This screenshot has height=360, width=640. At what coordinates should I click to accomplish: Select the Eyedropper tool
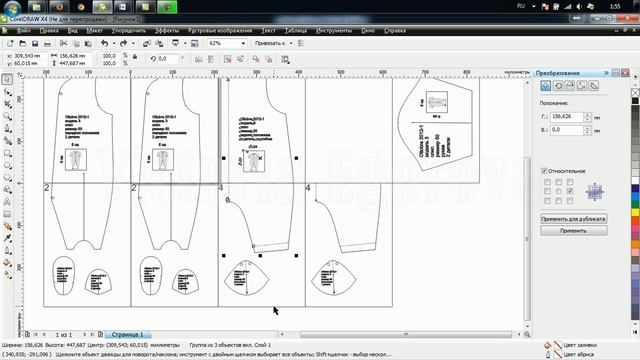point(7,238)
